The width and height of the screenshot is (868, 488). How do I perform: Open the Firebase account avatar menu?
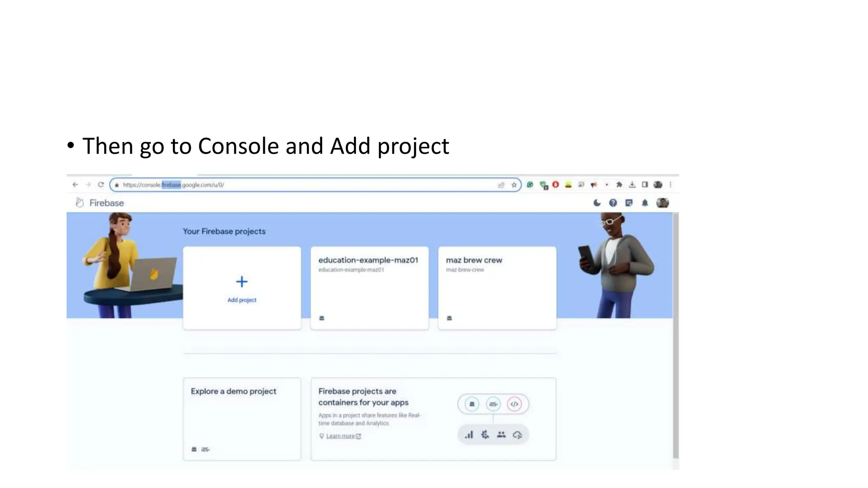point(662,203)
